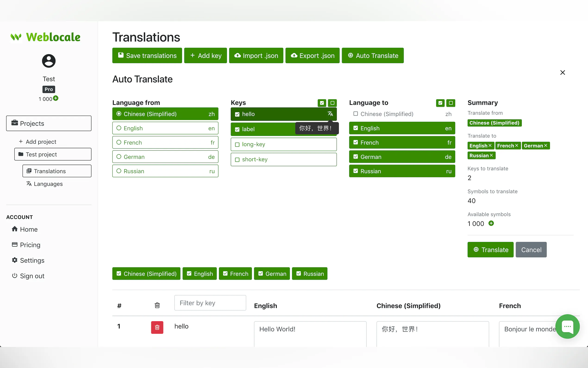Check the long-key checkbox
Image resolution: width=588 pixels, height=368 pixels.
(x=237, y=145)
